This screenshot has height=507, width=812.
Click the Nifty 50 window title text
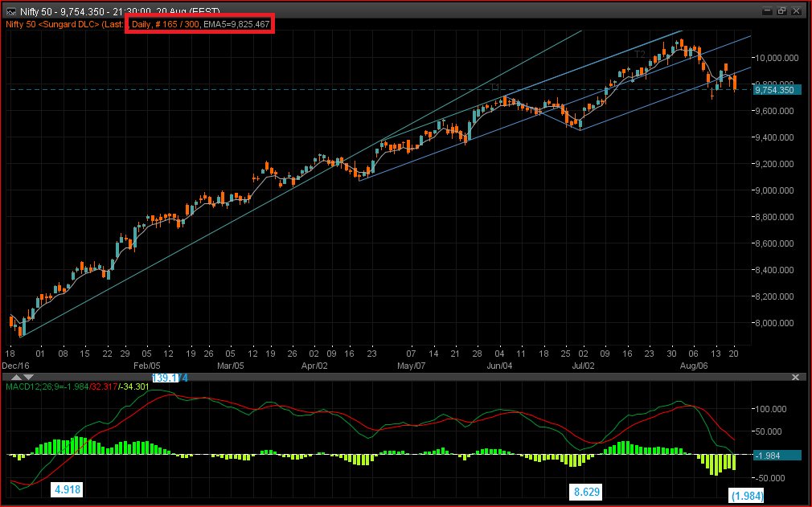point(120,11)
